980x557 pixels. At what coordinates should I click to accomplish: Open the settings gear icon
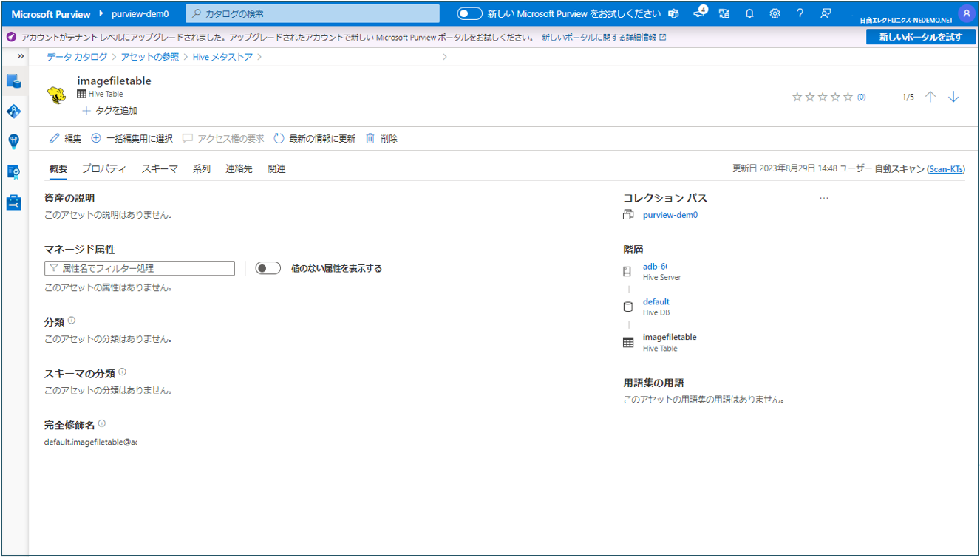point(775,13)
